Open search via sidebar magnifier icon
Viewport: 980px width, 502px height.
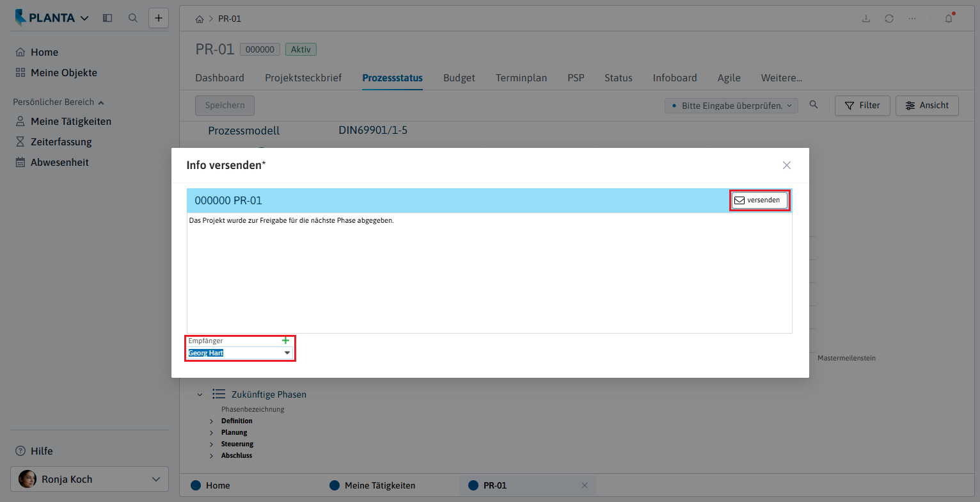click(133, 18)
